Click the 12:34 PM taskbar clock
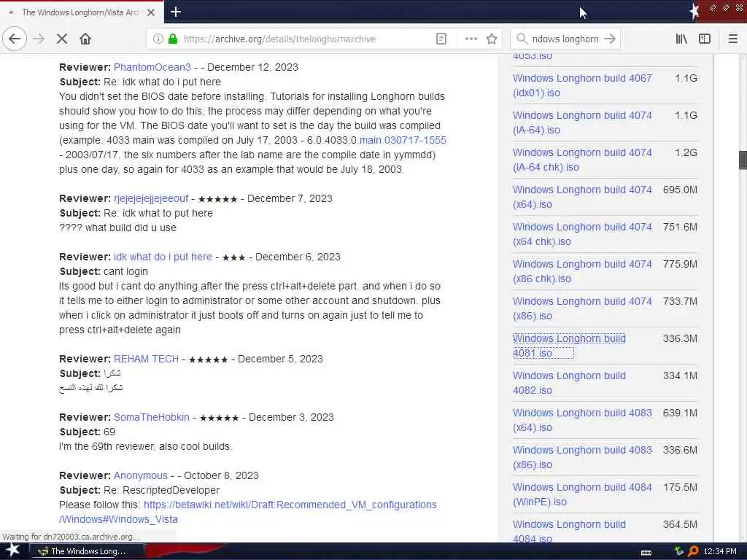 (x=719, y=551)
